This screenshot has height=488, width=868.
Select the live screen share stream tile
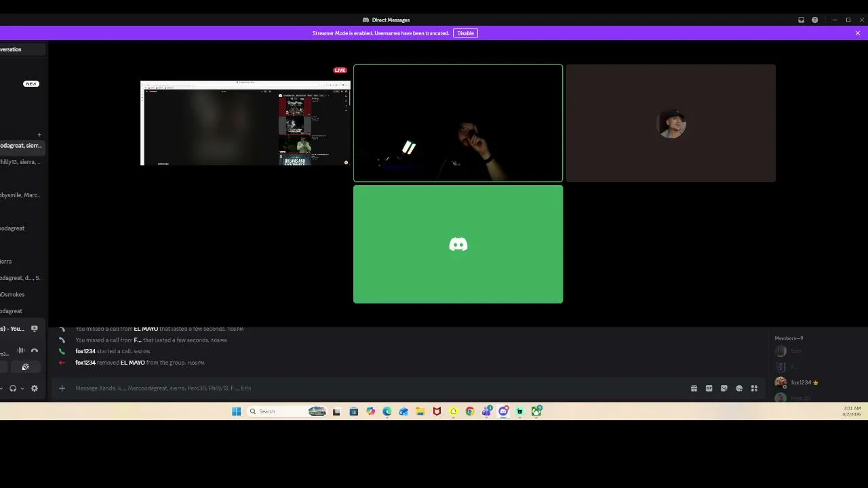tap(245, 123)
